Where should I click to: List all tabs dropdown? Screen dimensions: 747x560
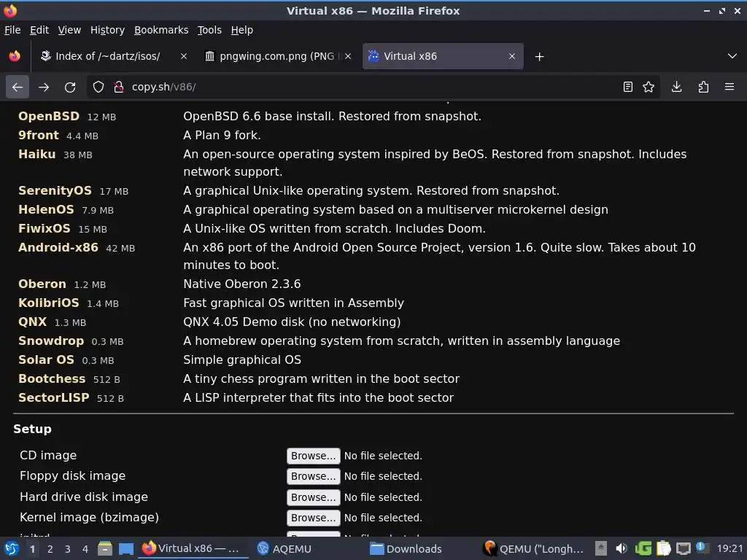coord(732,56)
